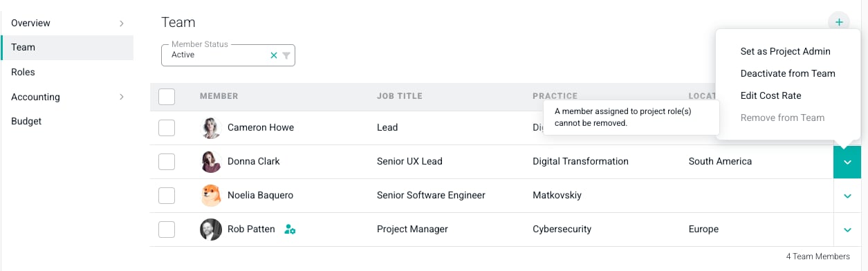Click Edit Cost Rate menu entry
868x271 pixels.
tap(770, 95)
